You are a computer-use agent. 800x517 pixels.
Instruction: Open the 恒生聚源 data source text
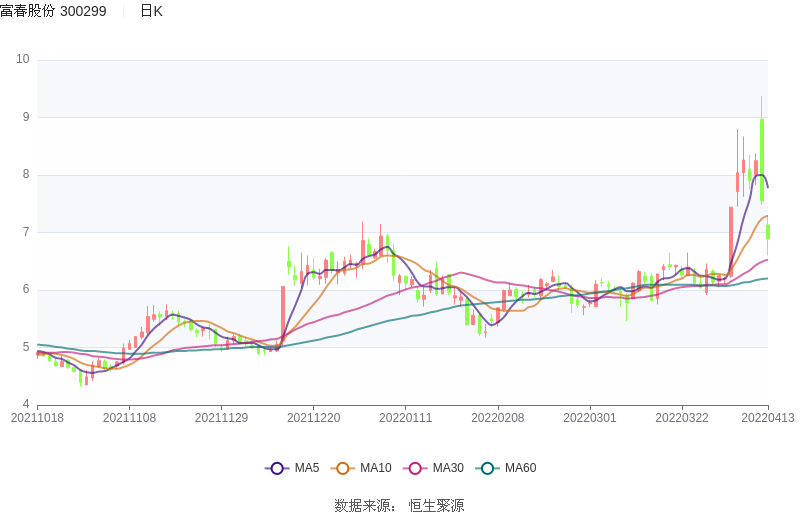[x=436, y=506]
